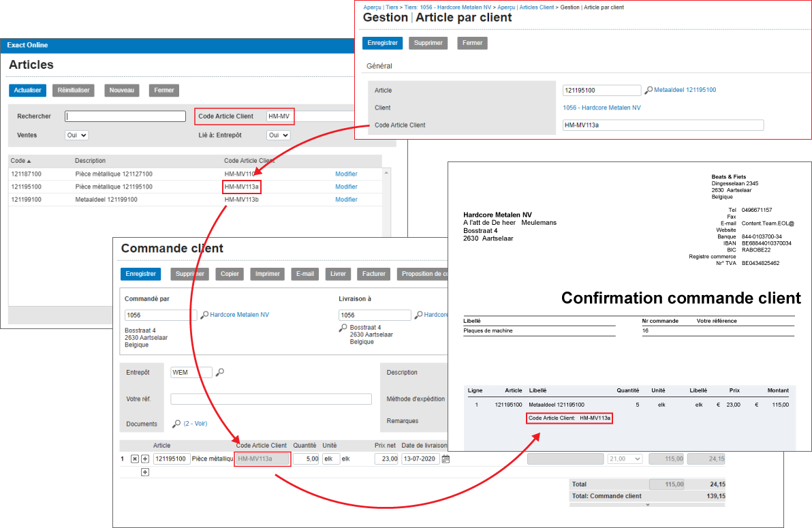Click the scroll up arrow of Articles list
Viewport: 812px width, 528px height.
coord(386,172)
